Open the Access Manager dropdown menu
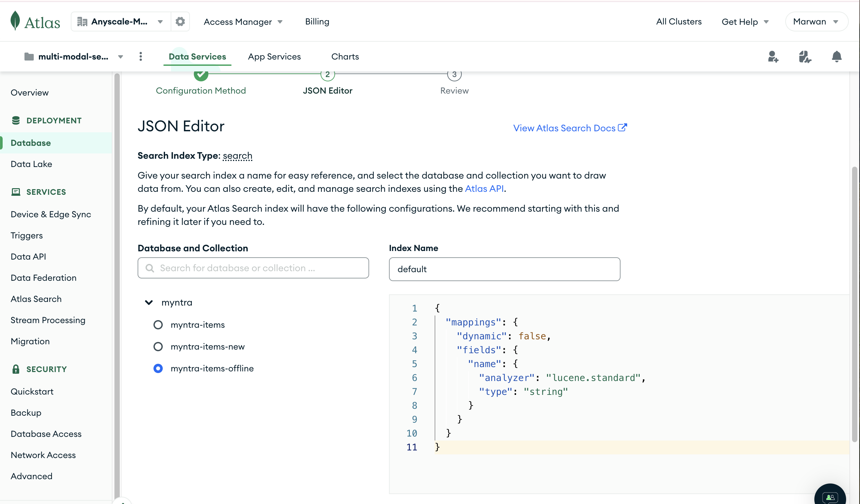 [x=242, y=21]
